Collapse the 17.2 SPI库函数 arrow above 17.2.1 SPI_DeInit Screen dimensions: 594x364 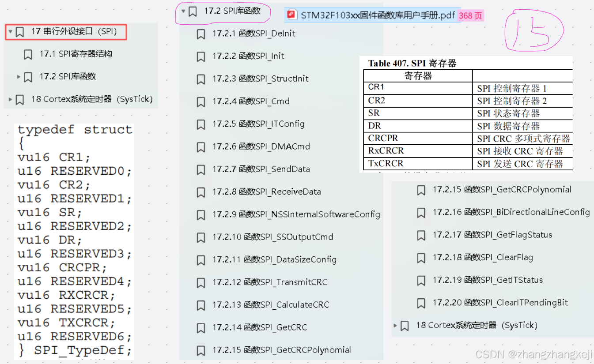pos(183,11)
